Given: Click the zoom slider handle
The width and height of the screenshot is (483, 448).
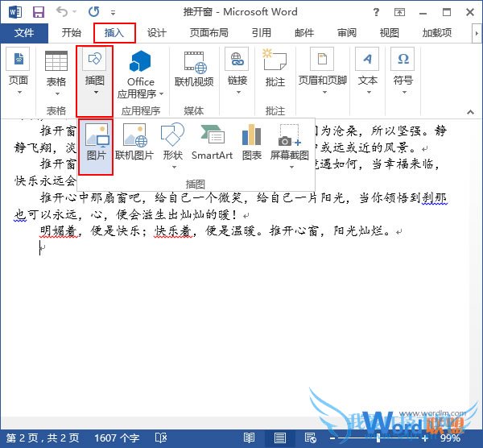Looking at the screenshot, I should pos(378,438).
